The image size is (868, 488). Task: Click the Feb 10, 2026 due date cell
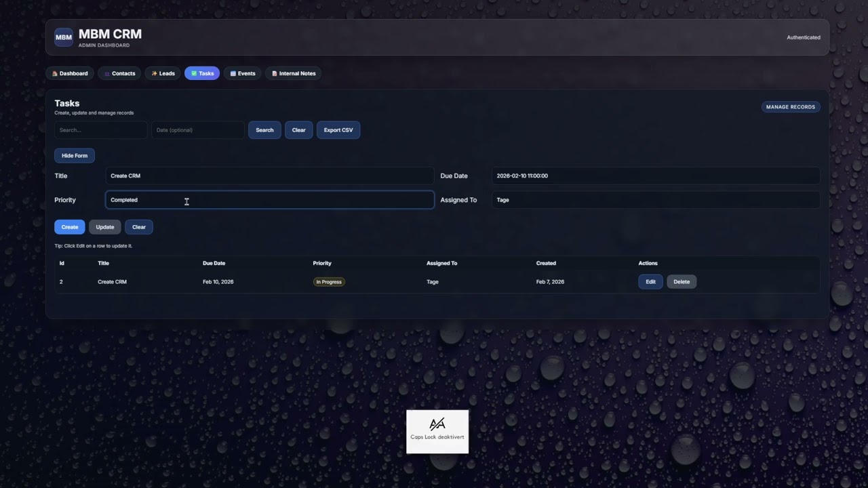coord(218,282)
